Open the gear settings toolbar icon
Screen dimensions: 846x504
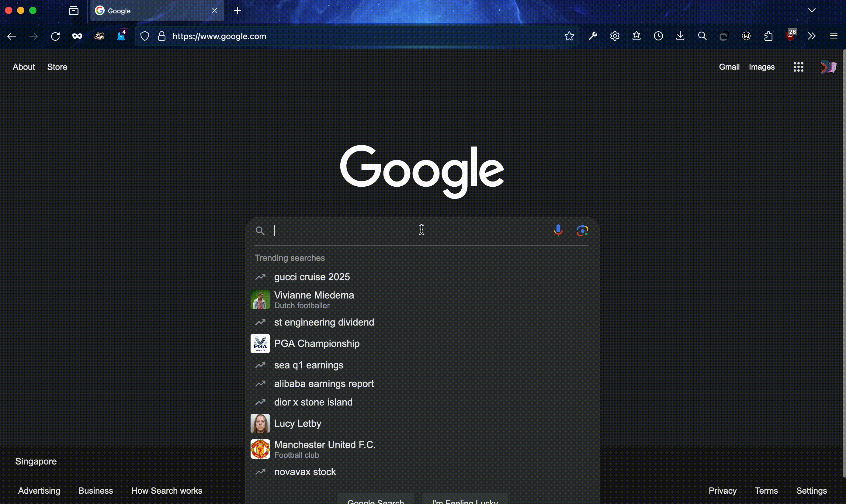click(615, 36)
